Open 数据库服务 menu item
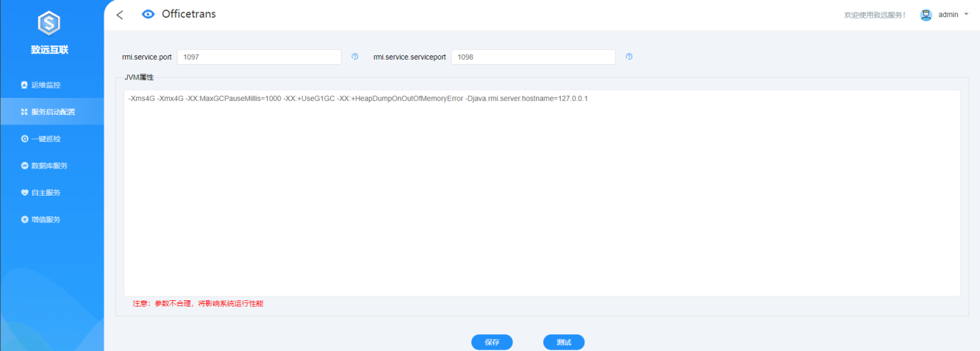The width and height of the screenshot is (980, 351). click(x=51, y=166)
